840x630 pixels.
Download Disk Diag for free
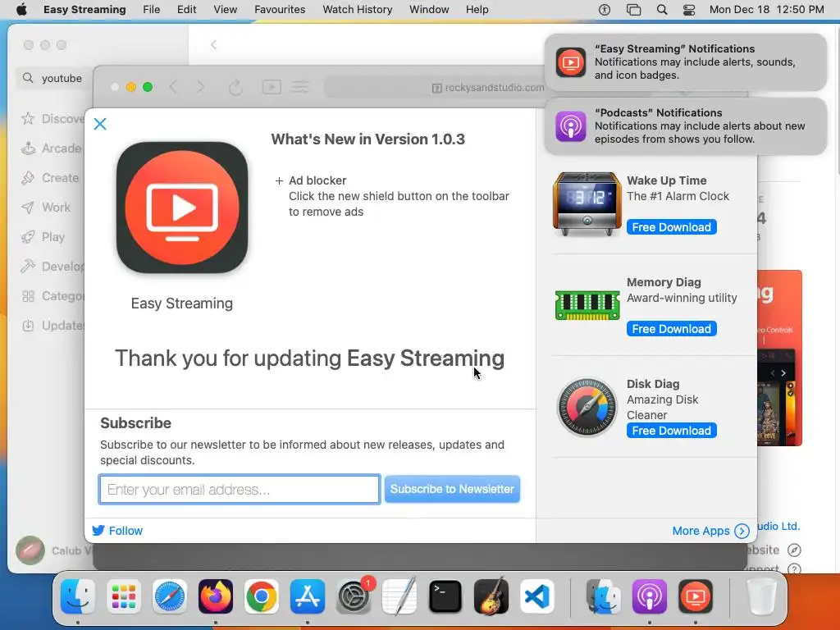671,431
